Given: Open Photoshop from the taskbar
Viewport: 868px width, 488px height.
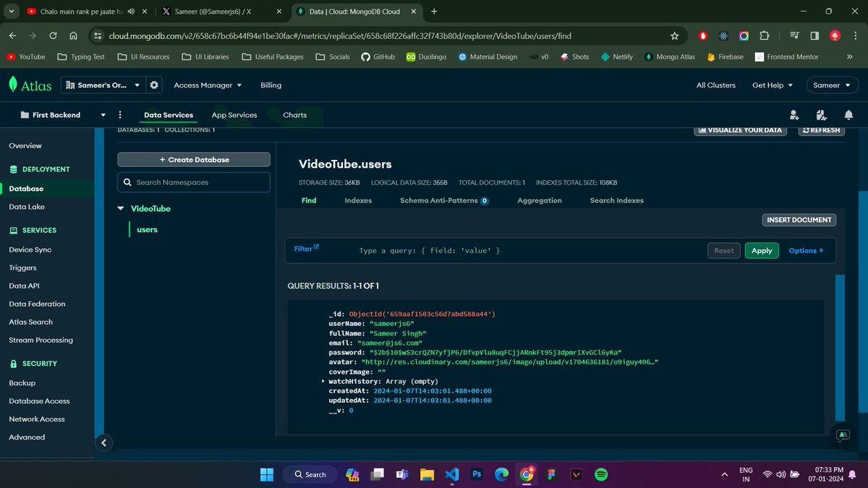Looking at the screenshot, I should tap(477, 474).
